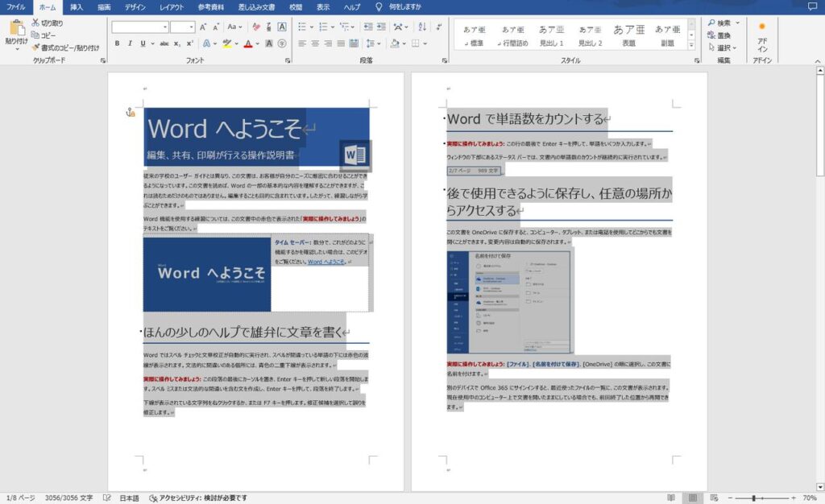The height and width of the screenshot is (504, 825).
Task: Click the 置換 (Replace) button
Action: (719, 35)
